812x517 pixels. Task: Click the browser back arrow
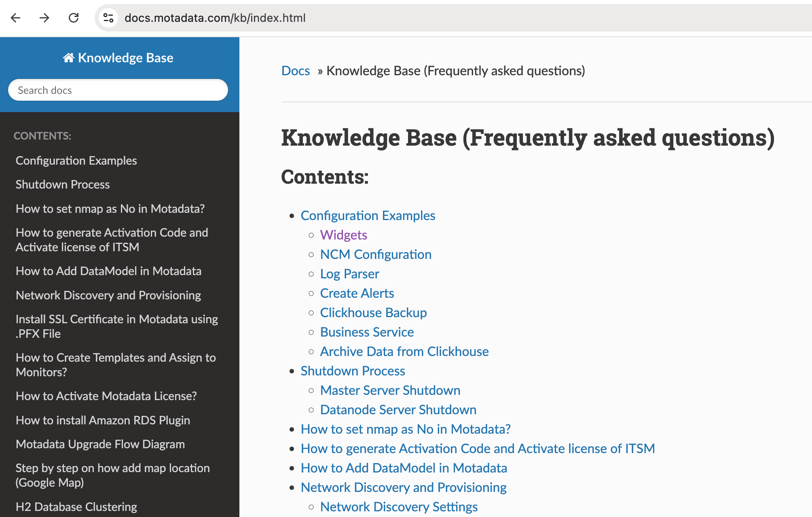[15, 18]
